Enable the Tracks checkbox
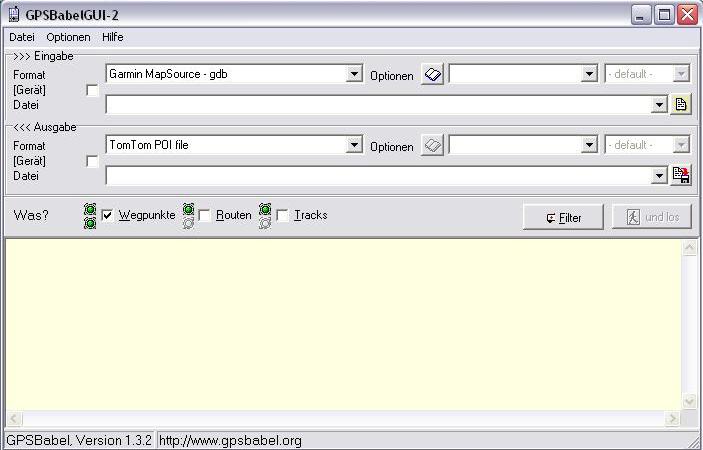 [283, 216]
